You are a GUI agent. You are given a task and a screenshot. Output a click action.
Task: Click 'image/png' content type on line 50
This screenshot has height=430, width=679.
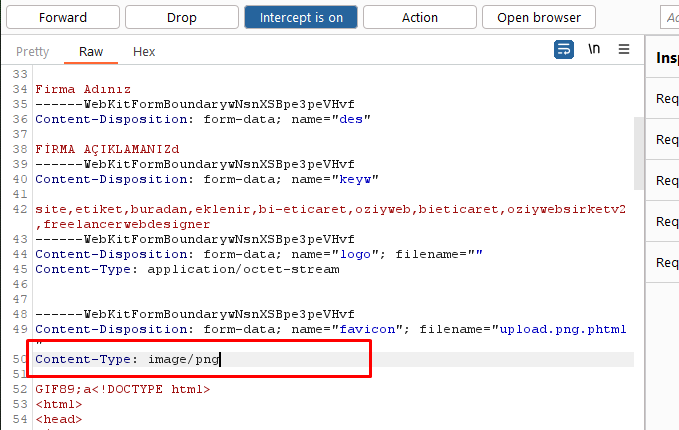click(x=184, y=359)
